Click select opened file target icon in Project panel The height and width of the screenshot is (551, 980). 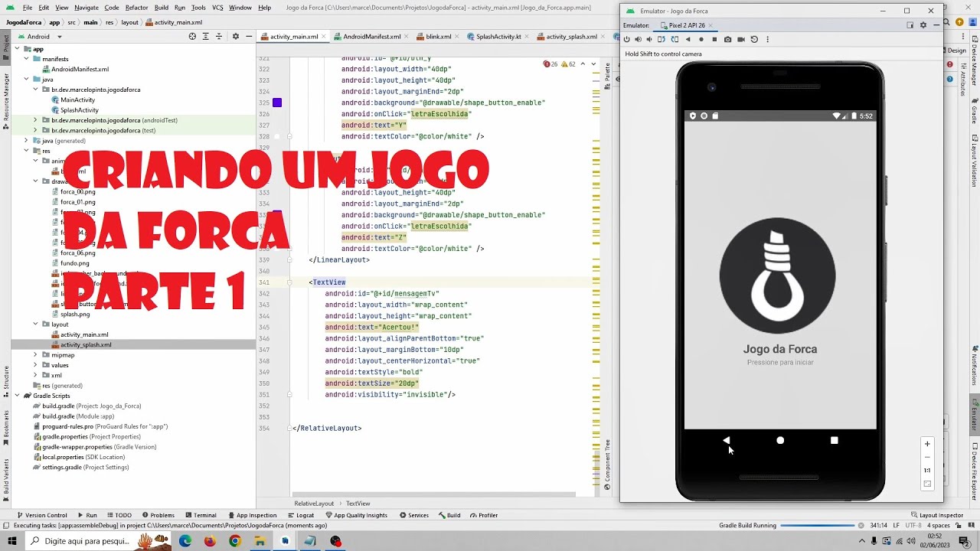point(192,36)
